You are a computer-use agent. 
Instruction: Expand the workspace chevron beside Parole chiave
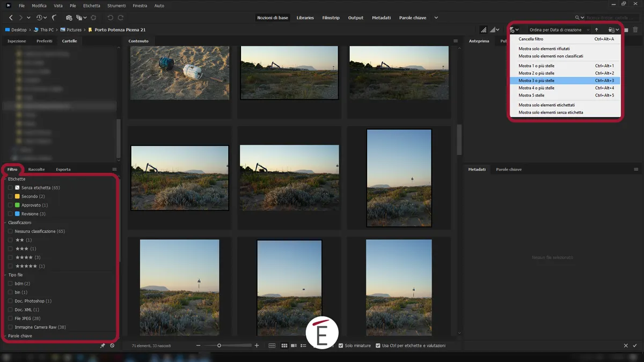(x=436, y=17)
